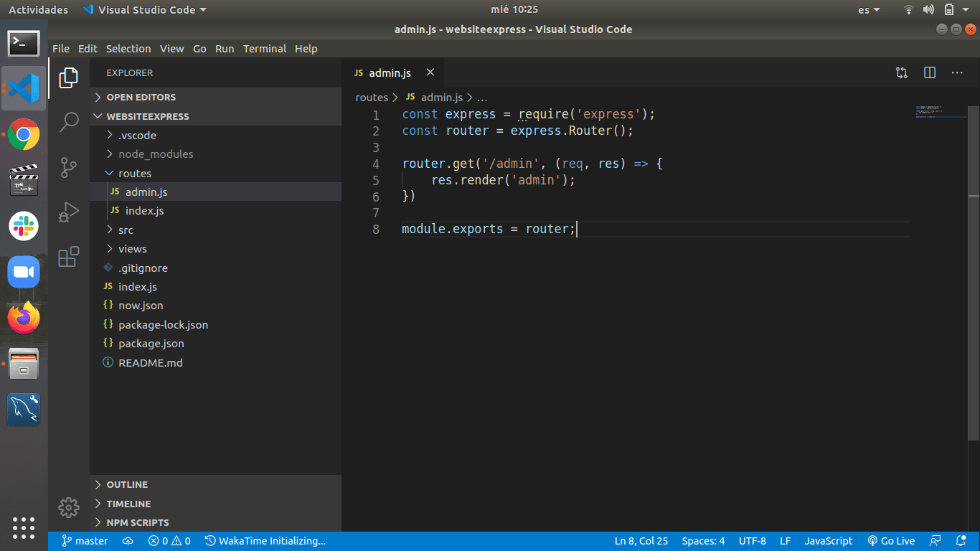
Task: Click the feedback icon in status bar
Action: pyautogui.click(x=936, y=541)
